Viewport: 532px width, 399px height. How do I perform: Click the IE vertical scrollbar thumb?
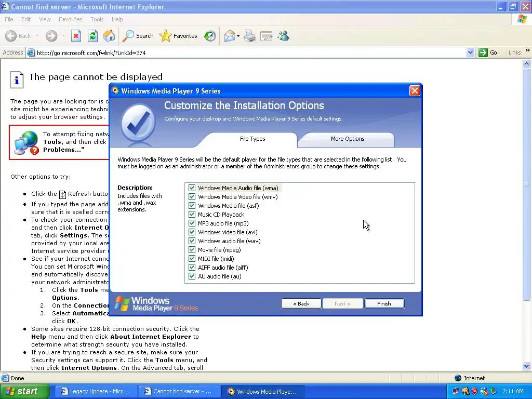pos(527,184)
